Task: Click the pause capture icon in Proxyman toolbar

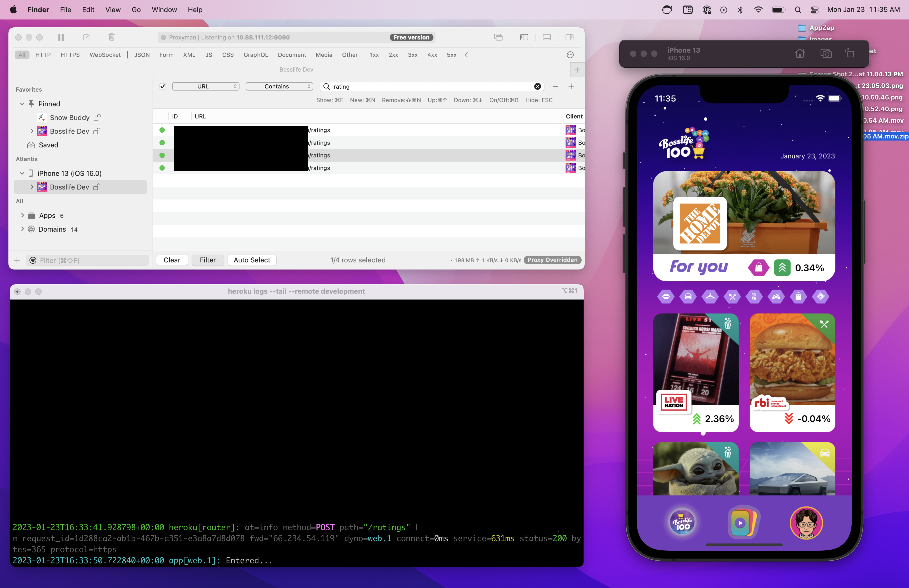Action: pos(61,37)
